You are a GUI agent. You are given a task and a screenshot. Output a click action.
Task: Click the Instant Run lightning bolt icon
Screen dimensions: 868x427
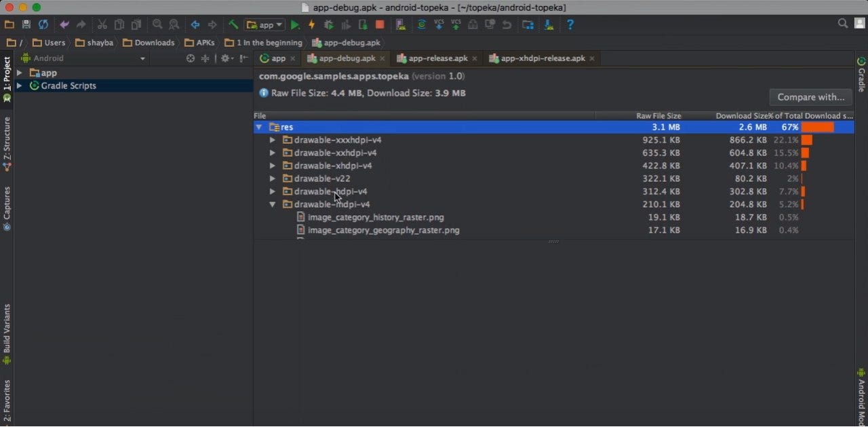312,24
